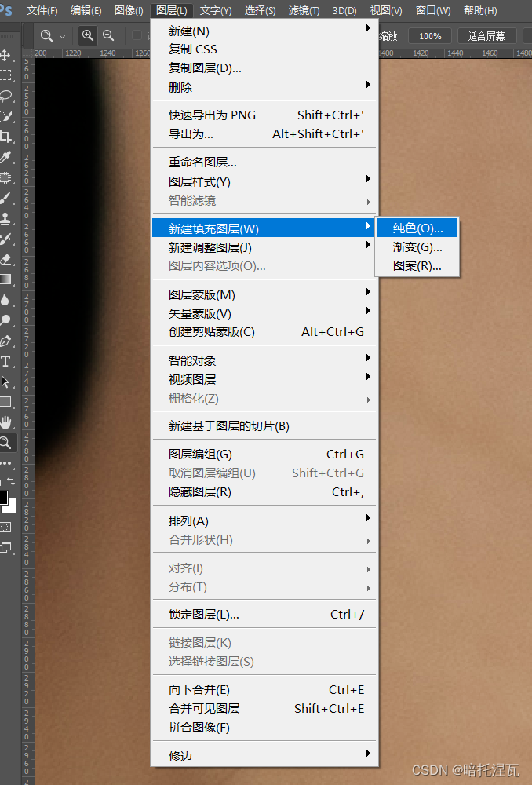Image resolution: width=532 pixels, height=785 pixels.
Task: Choose 复制 CSS menu item
Action: (264, 49)
